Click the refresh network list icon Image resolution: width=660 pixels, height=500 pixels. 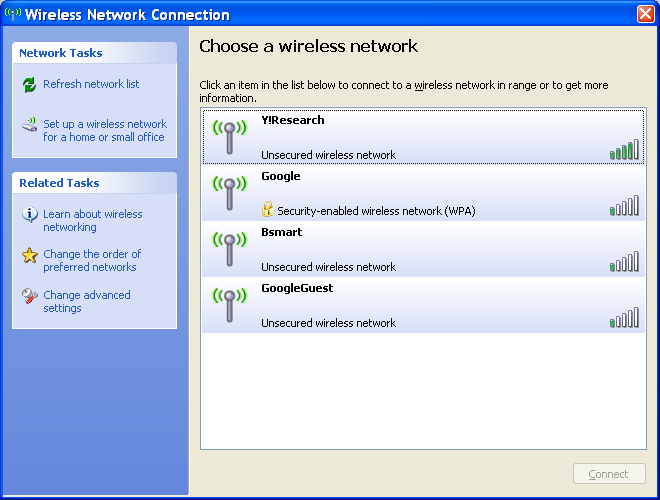pyautogui.click(x=29, y=85)
